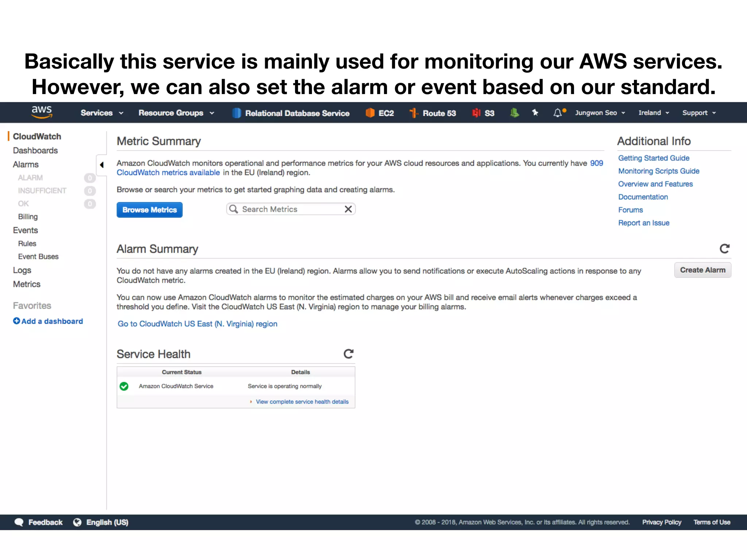Click the pin shortcuts icon
The width and height of the screenshot is (747, 560).
click(x=535, y=113)
